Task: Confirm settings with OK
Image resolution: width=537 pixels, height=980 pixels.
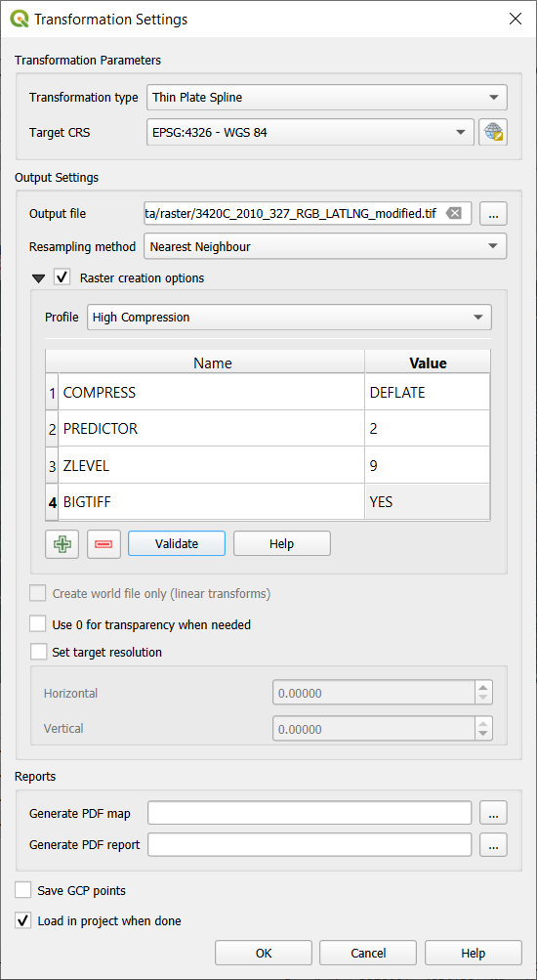Action: tap(264, 953)
